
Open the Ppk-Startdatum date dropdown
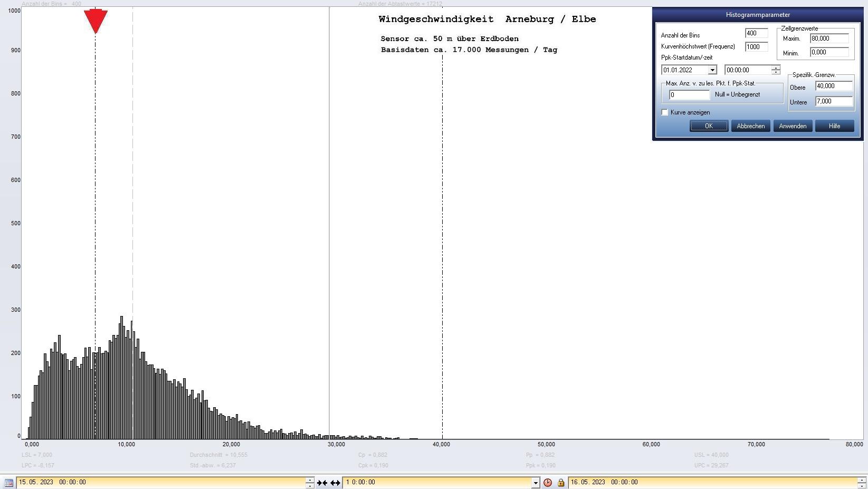[x=712, y=70]
